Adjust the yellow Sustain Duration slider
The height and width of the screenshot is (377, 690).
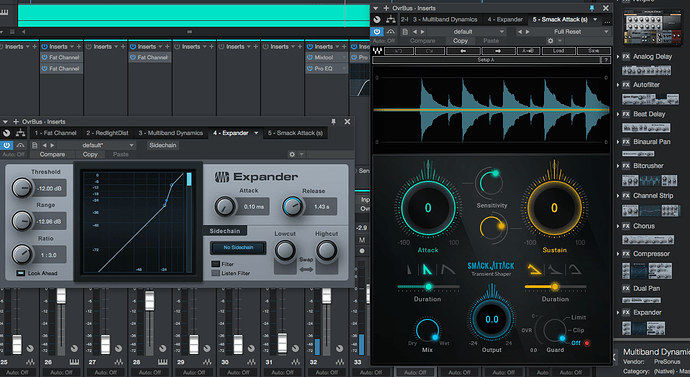coord(555,287)
